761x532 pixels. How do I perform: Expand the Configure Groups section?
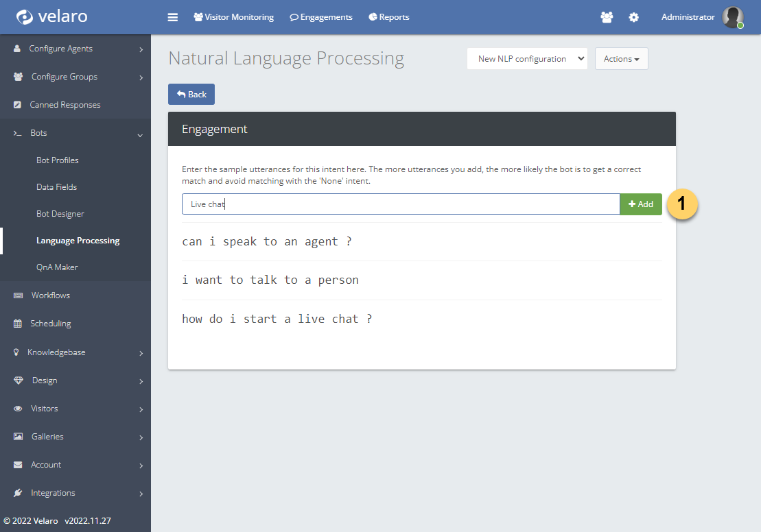[x=75, y=77]
